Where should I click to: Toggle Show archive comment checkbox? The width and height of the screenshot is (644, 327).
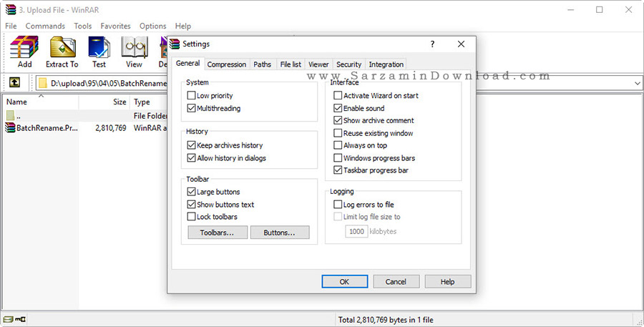click(338, 120)
